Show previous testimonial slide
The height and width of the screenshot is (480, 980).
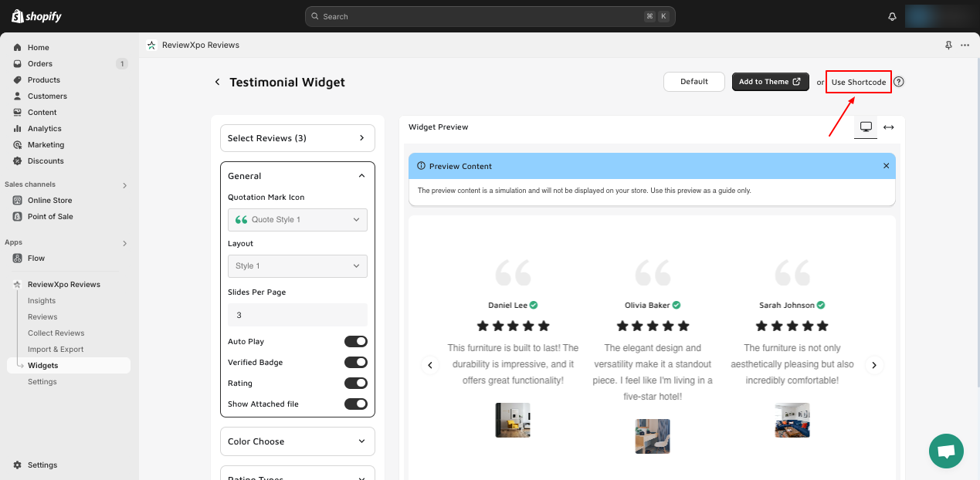(x=431, y=366)
